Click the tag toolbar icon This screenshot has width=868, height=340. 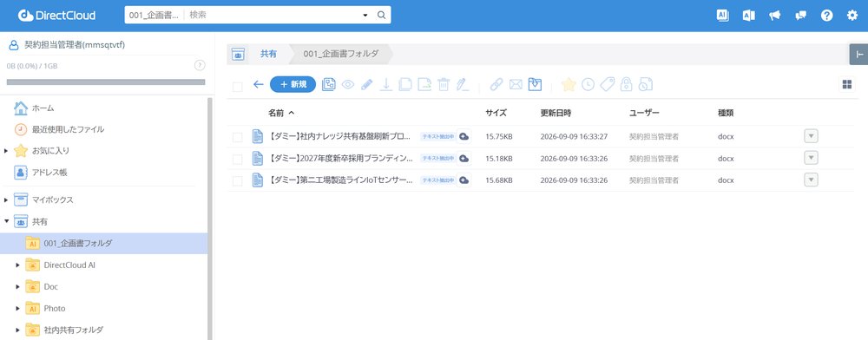pyautogui.click(x=608, y=85)
